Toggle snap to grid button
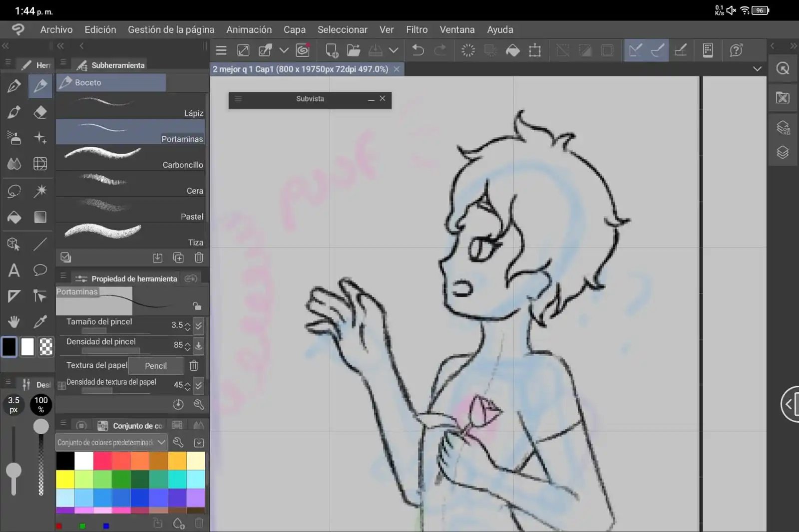Viewport: 799px width, 532px height. point(681,50)
